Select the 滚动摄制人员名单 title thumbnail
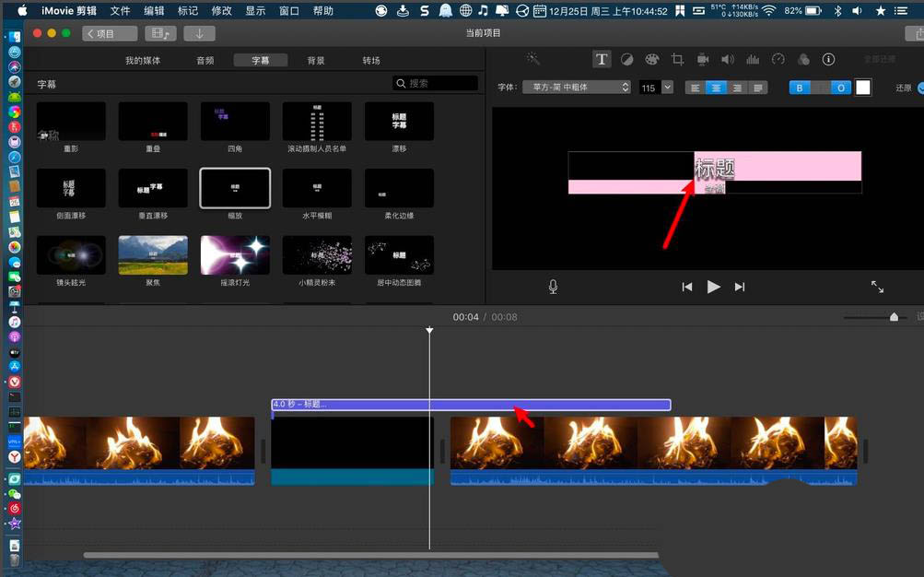Image resolution: width=924 pixels, height=577 pixels. [317, 122]
